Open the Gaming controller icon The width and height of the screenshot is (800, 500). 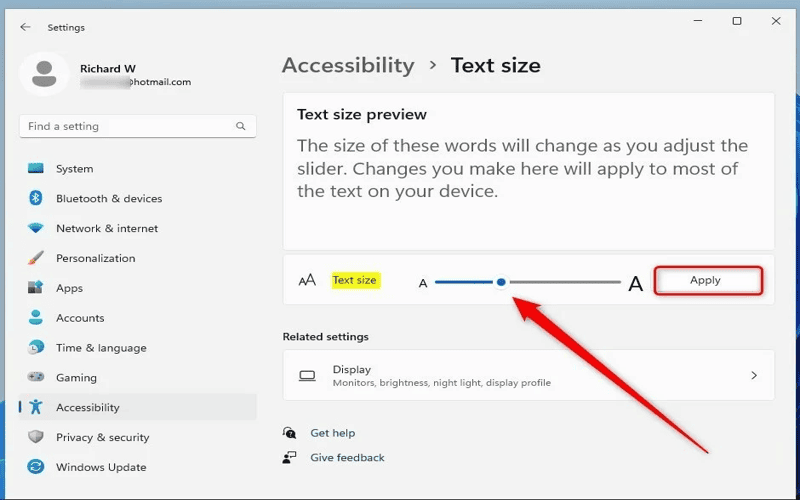(x=36, y=377)
